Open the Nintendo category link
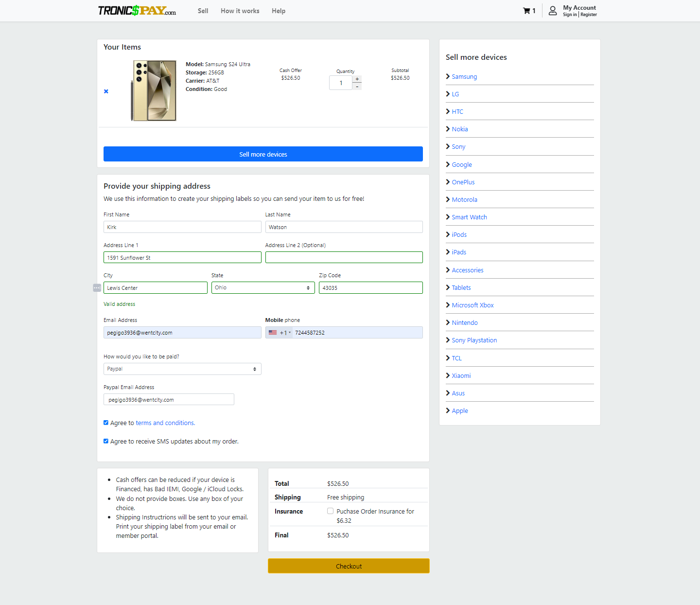 [465, 323]
